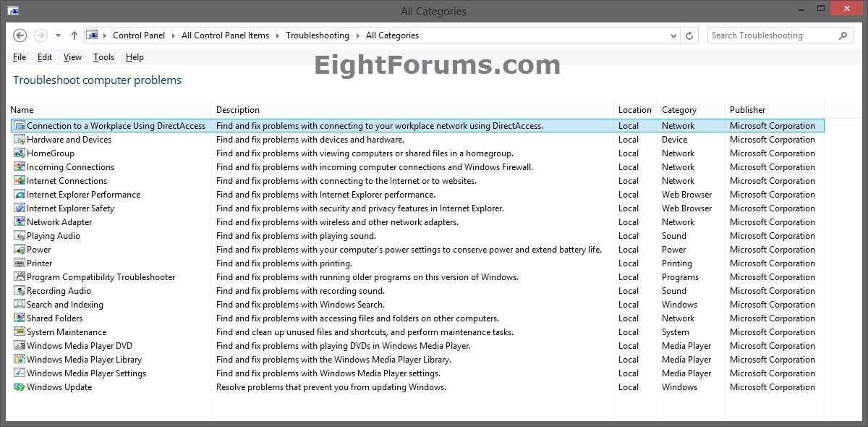Image resolution: width=868 pixels, height=427 pixels.
Task: Click the window system menu icon in title bar
Action: [x=13, y=11]
